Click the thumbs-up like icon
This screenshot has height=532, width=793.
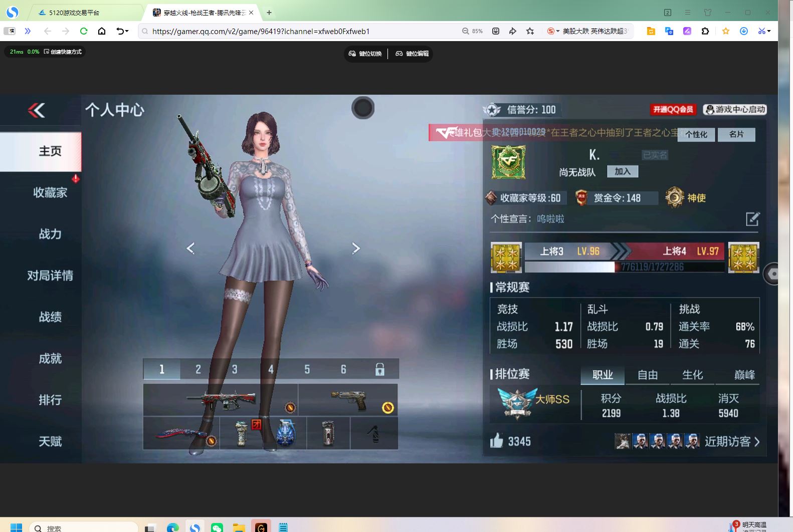pos(496,441)
